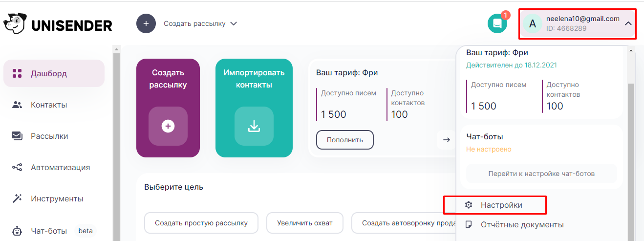Click the Настройки gear icon
The height and width of the screenshot is (241, 644).
469,205
